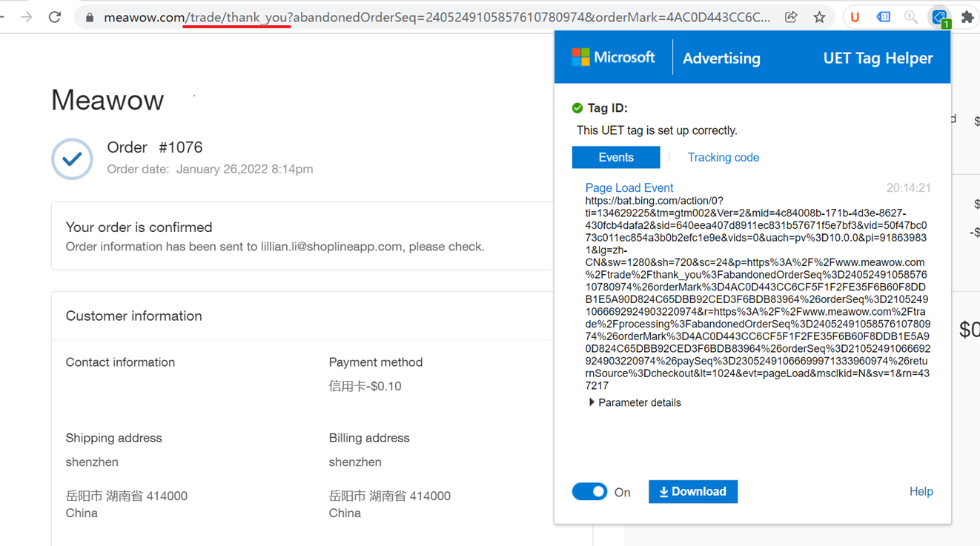
Task: Click the UET Tag Helper title
Action: click(878, 58)
